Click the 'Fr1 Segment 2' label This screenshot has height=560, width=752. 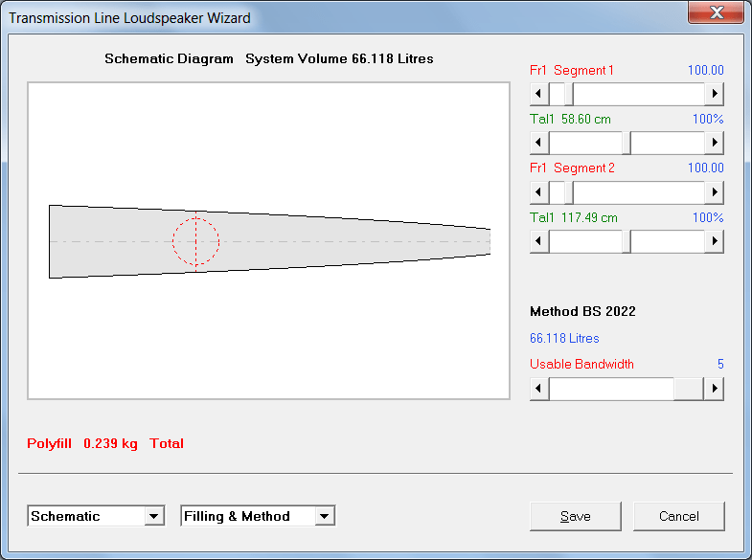(572, 168)
